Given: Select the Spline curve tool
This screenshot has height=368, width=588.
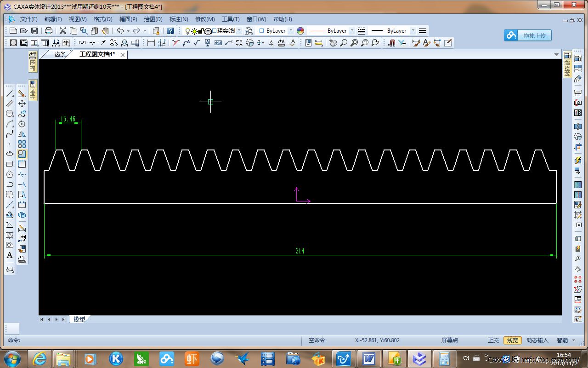Looking at the screenshot, I should click(x=10, y=134).
